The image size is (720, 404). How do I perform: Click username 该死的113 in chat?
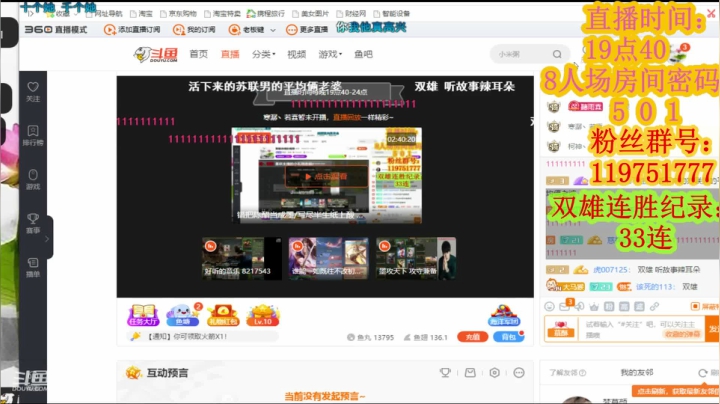pyautogui.click(x=655, y=287)
